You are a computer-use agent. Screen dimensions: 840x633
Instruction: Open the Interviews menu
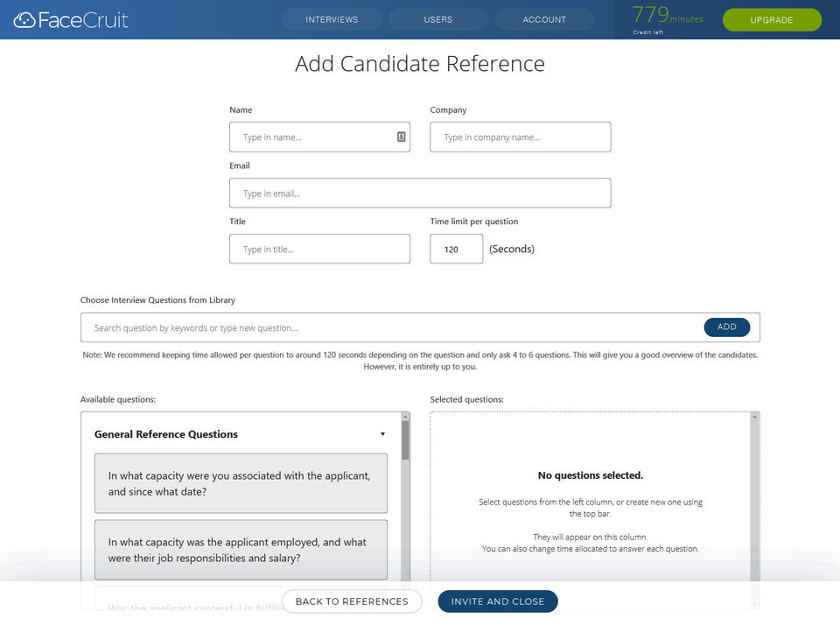[x=332, y=19]
